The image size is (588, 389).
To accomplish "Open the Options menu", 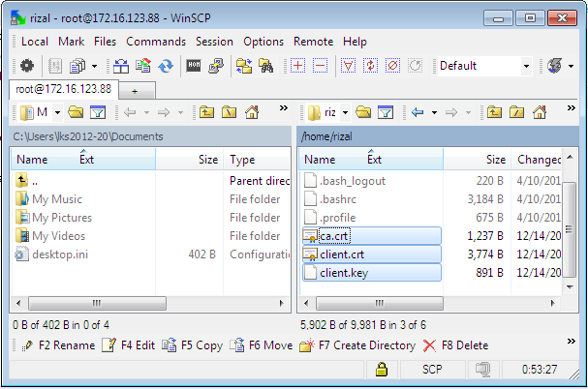I will point(263,42).
